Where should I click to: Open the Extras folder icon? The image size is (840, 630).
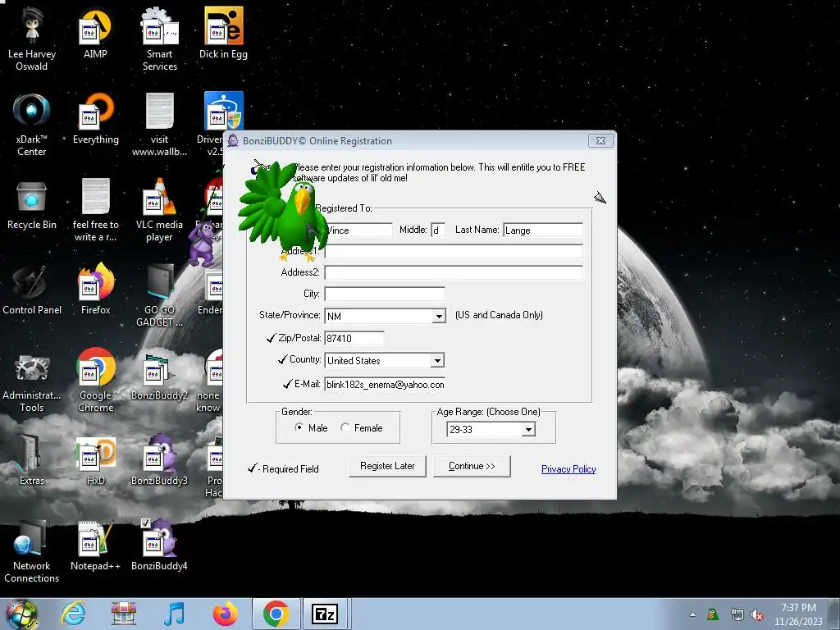32,460
